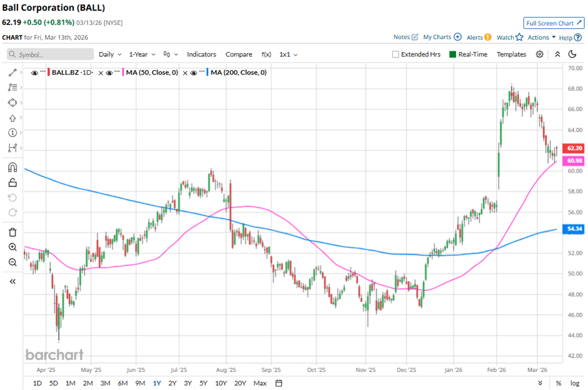Enable the magnet snap tool
The width and height of the screenshot is (588, 390).
coord(12,167)
